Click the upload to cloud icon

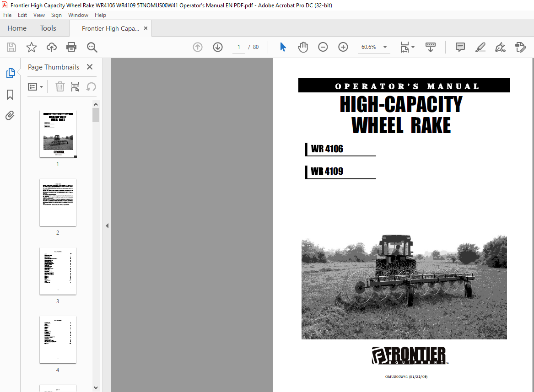(x=51, y=47)
